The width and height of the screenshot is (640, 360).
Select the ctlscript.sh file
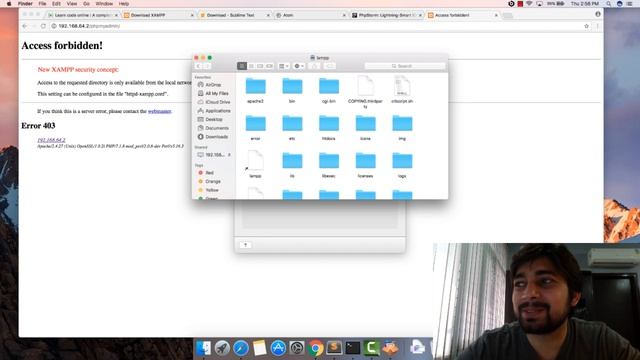pos(402,86)
